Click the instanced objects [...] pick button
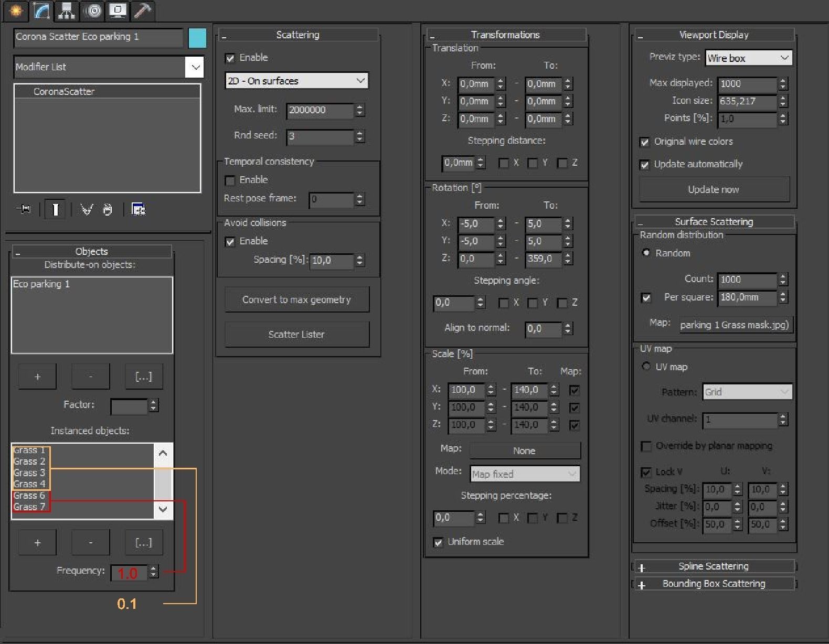 pos(144,542)
